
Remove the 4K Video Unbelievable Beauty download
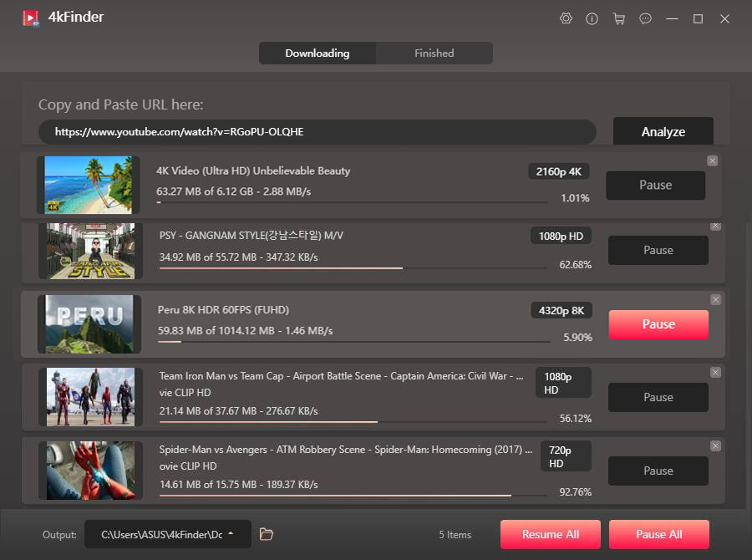click(x=712, y=160)
